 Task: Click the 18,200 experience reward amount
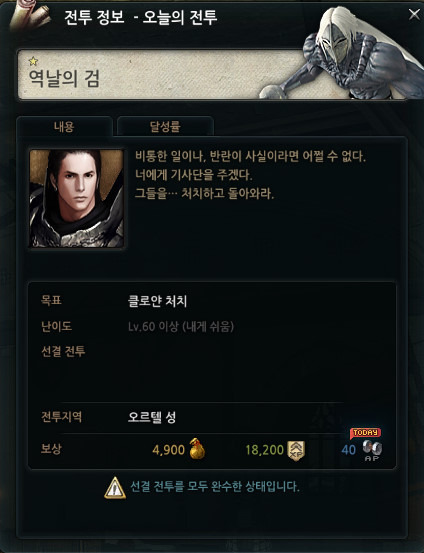click(265, 450)
